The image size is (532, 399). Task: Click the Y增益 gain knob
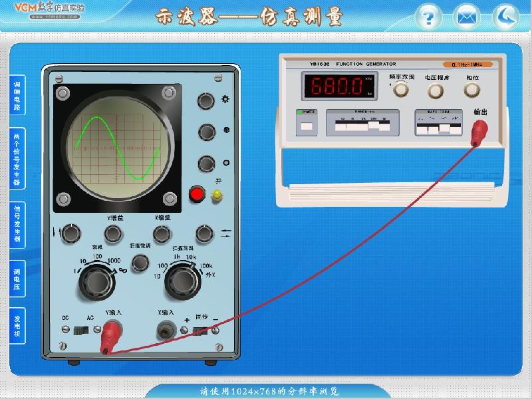113,233
